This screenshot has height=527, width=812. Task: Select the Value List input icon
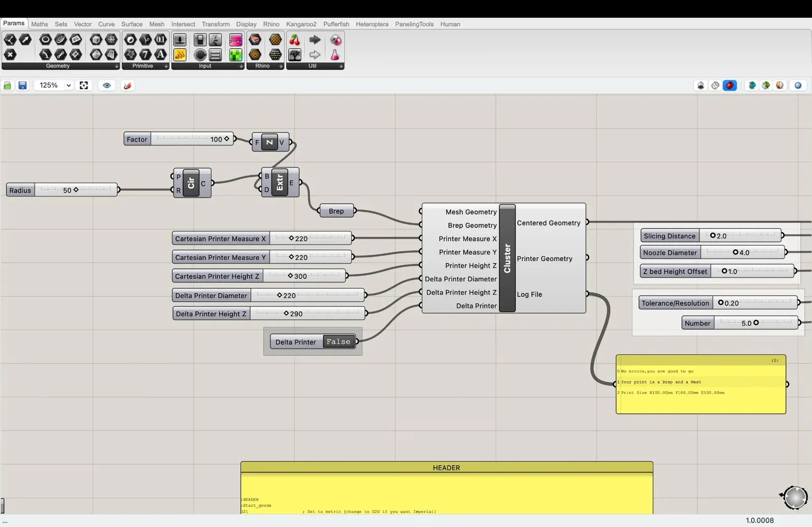click(x=215, y=54)
